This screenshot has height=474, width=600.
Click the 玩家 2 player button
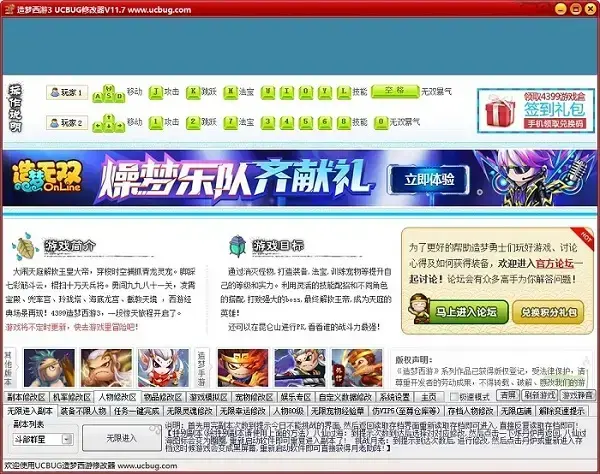pyautogui.click(x=67, y=122)
